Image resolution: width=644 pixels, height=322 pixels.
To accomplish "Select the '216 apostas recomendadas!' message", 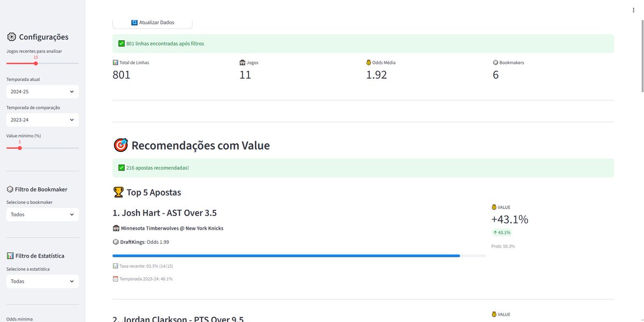I will click(158, 168).
